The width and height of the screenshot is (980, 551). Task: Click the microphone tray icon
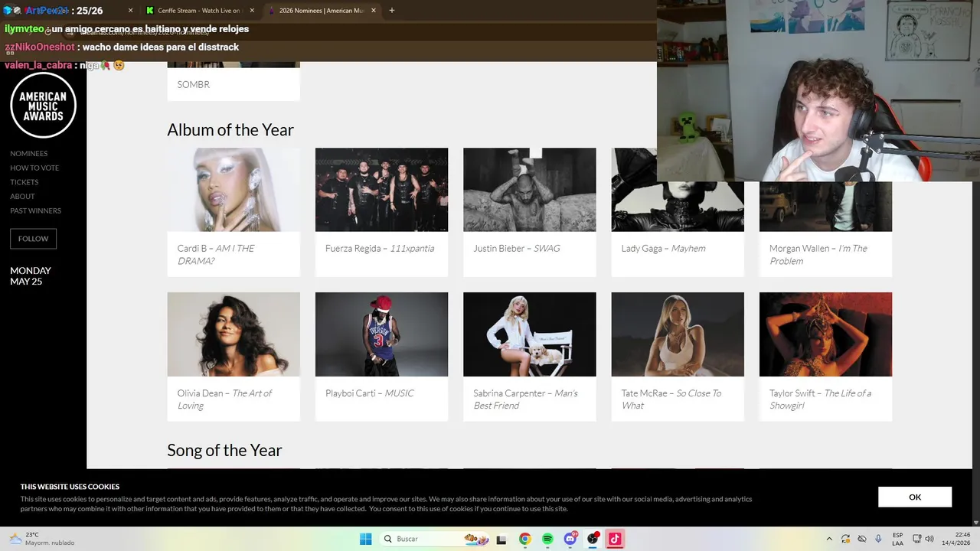878,539
